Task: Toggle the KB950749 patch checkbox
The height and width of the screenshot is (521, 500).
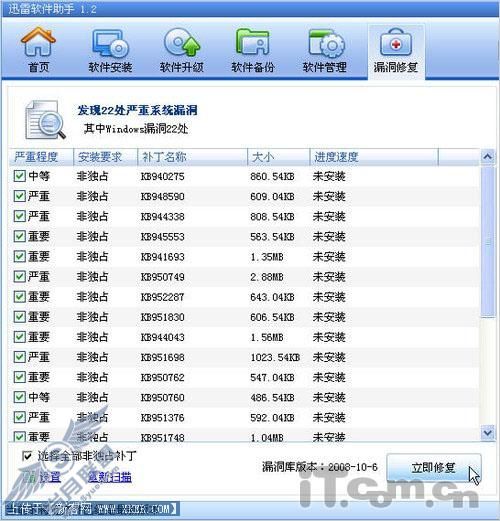Action: (20, 276)
